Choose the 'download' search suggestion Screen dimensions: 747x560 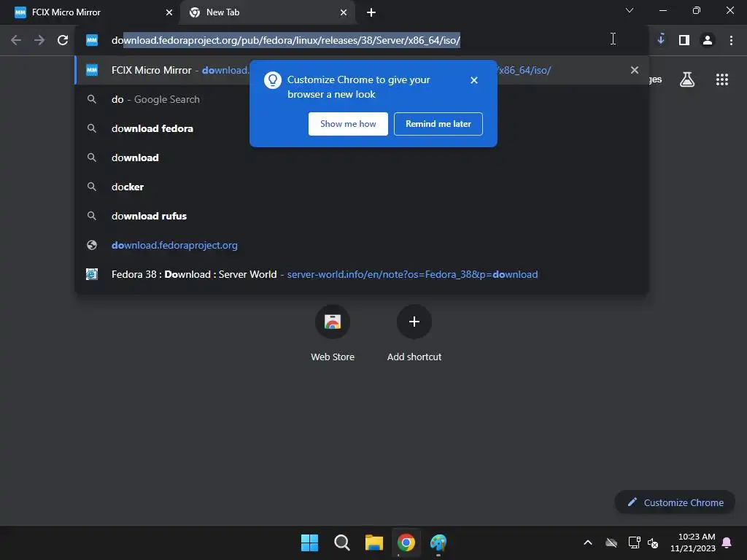click(361, 157)
